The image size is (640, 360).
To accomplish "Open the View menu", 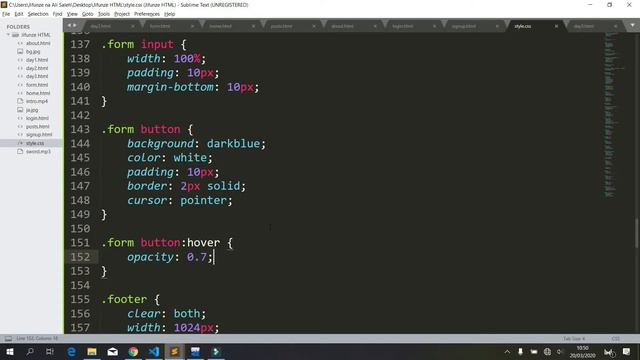I will pos(72,14).
